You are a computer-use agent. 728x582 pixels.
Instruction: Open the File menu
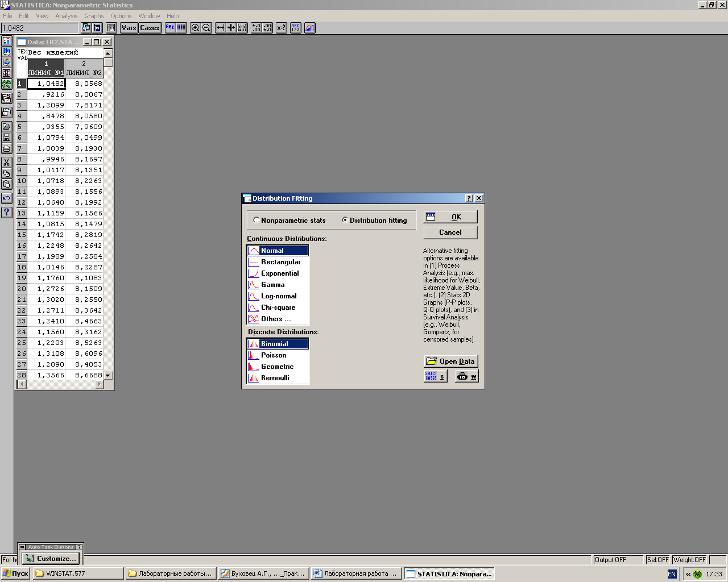click(x=7, y=16)
